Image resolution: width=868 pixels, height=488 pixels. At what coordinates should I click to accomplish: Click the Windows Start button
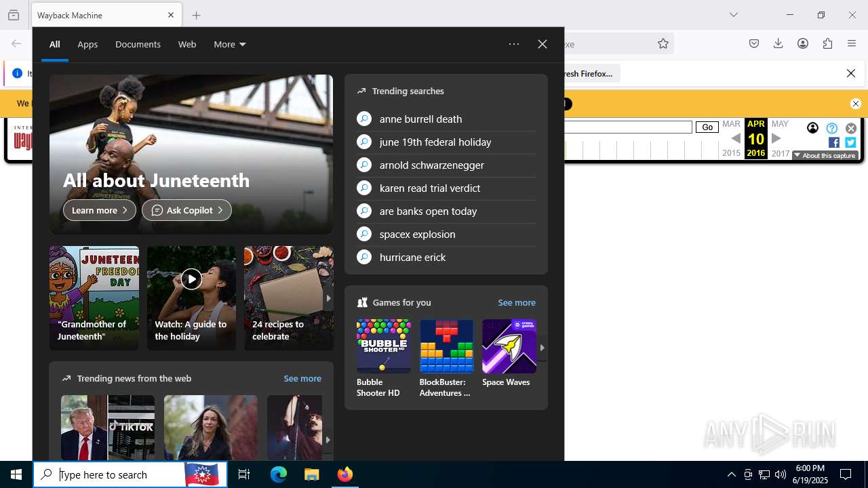pyautogui.click(x=16, y=474)
